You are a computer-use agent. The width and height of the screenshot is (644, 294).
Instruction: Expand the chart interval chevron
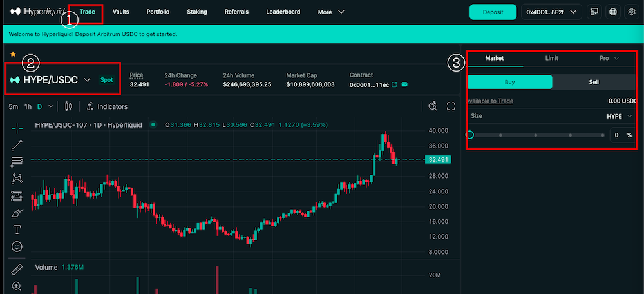[x=50, y=106]
